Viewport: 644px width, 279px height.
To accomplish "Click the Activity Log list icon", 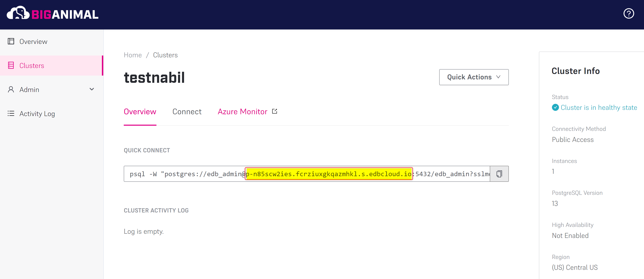I will [11, 113].
